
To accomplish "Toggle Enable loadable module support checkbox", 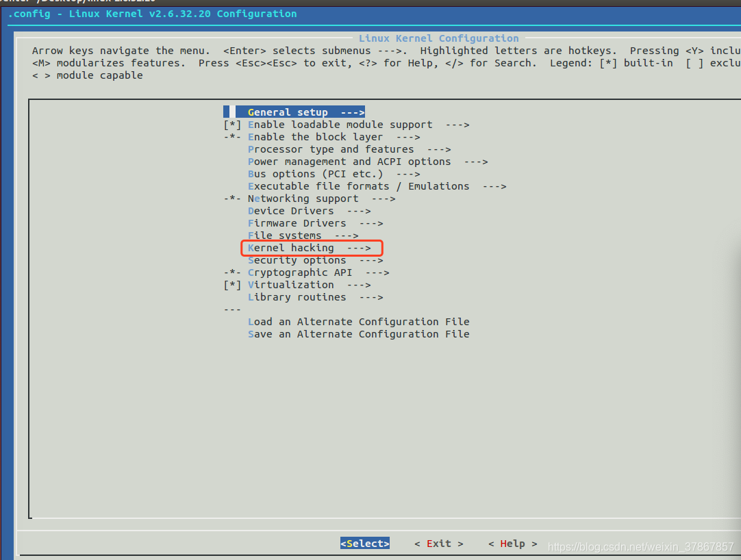I will click(232, 125).
